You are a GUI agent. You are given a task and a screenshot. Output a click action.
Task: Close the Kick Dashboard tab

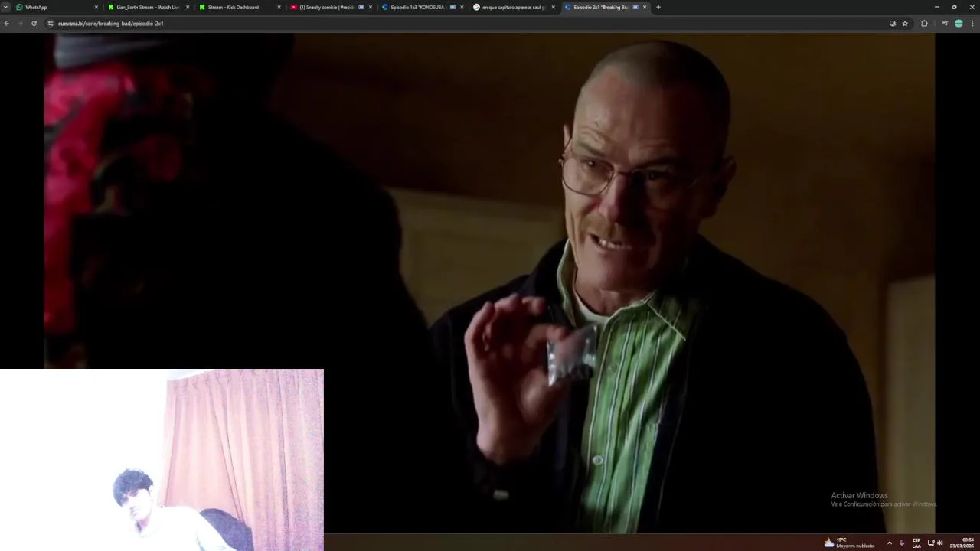click(279, 7)
